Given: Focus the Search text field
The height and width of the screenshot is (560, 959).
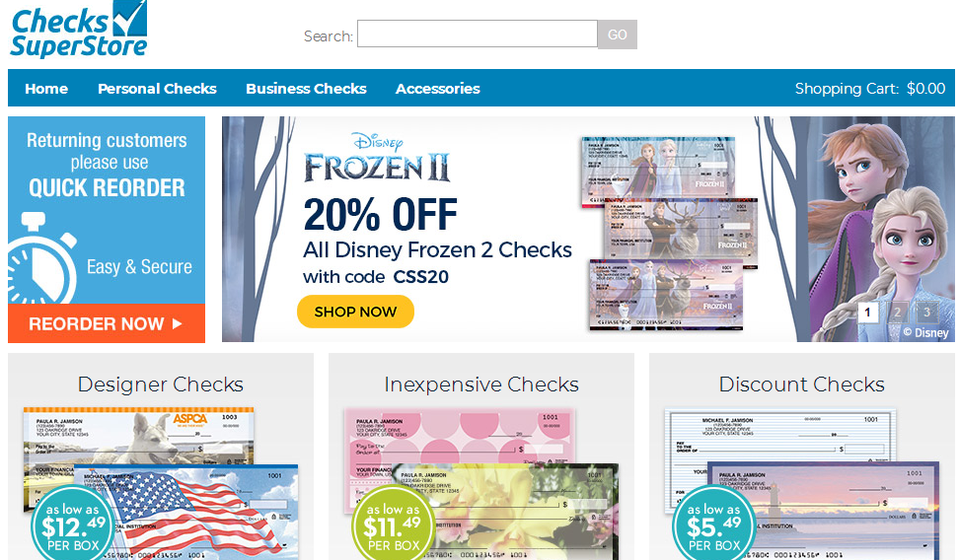Looking at the screenshot, I should [478, 34].
